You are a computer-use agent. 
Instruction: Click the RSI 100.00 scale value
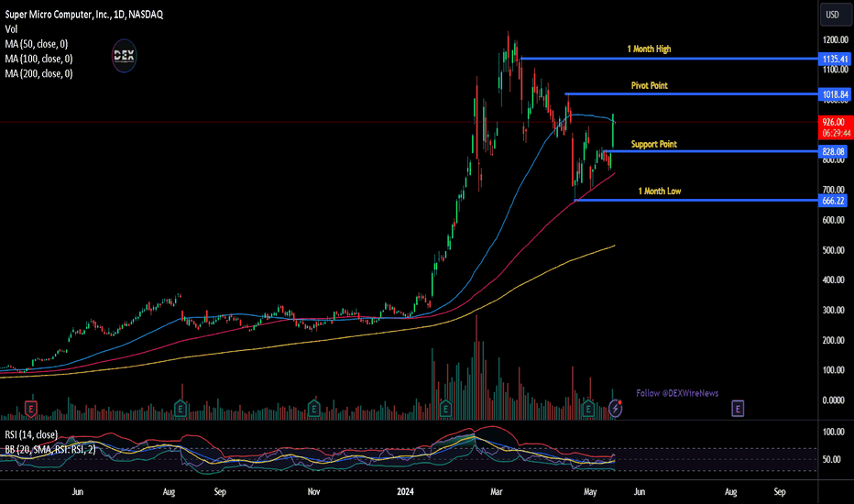click(x=833, y=433)
